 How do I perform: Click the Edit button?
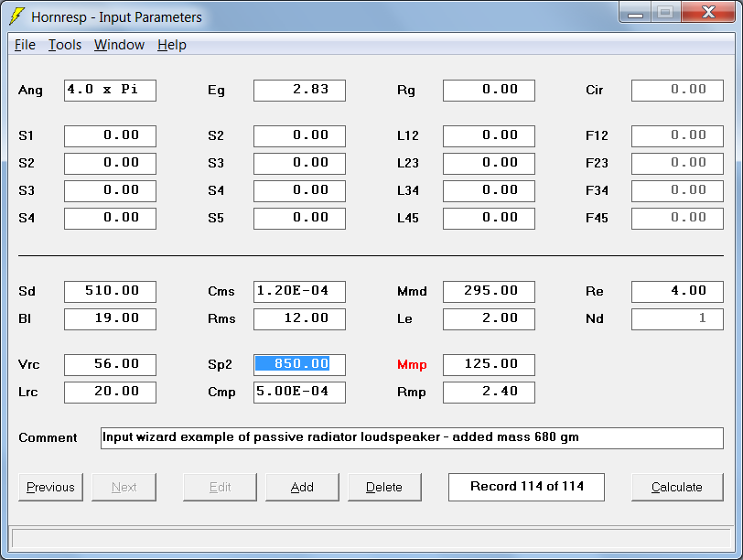click(x=220, y=487)
